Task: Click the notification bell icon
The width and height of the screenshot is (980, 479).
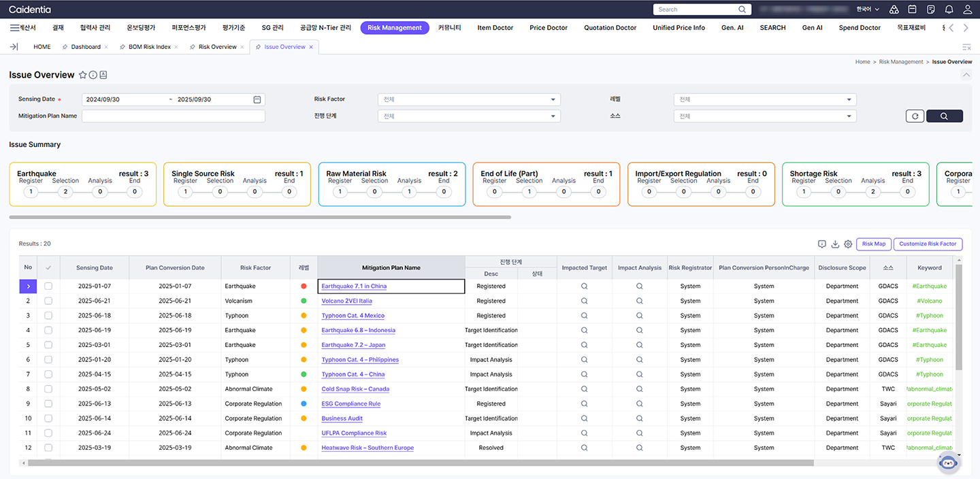Action: click(x=949, y=10)
